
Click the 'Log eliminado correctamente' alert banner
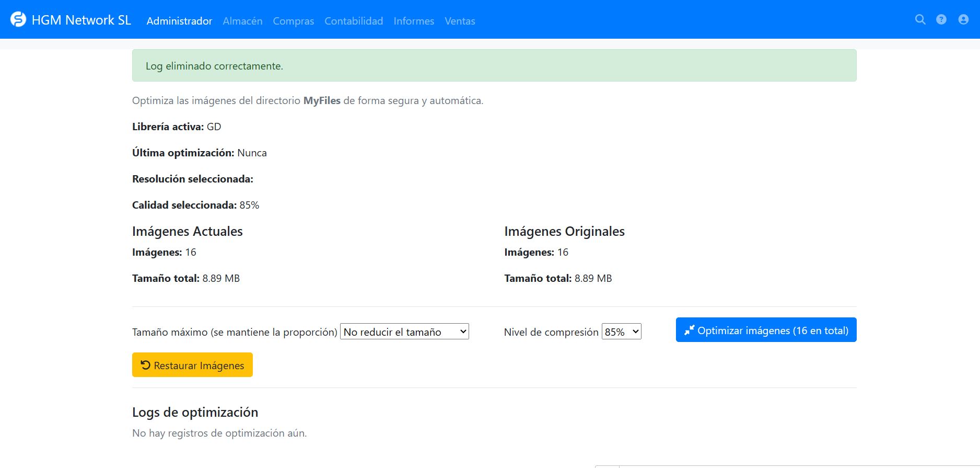(494, 66)
